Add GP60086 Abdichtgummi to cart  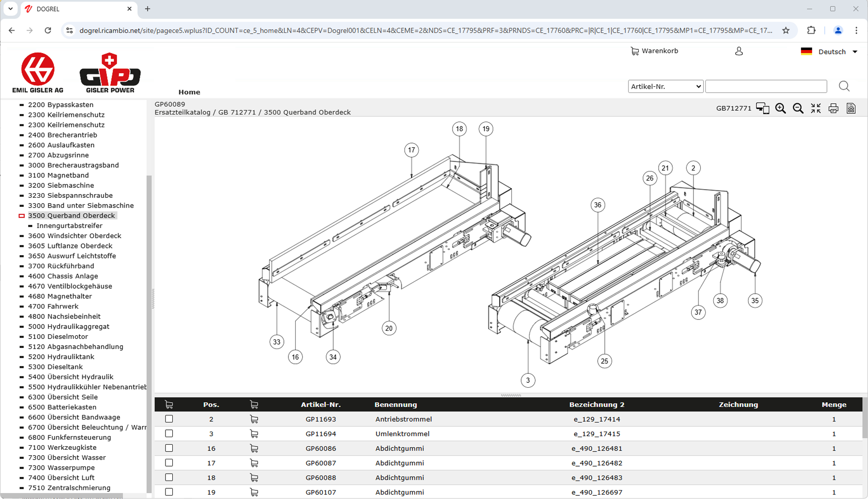pos(254,449)
